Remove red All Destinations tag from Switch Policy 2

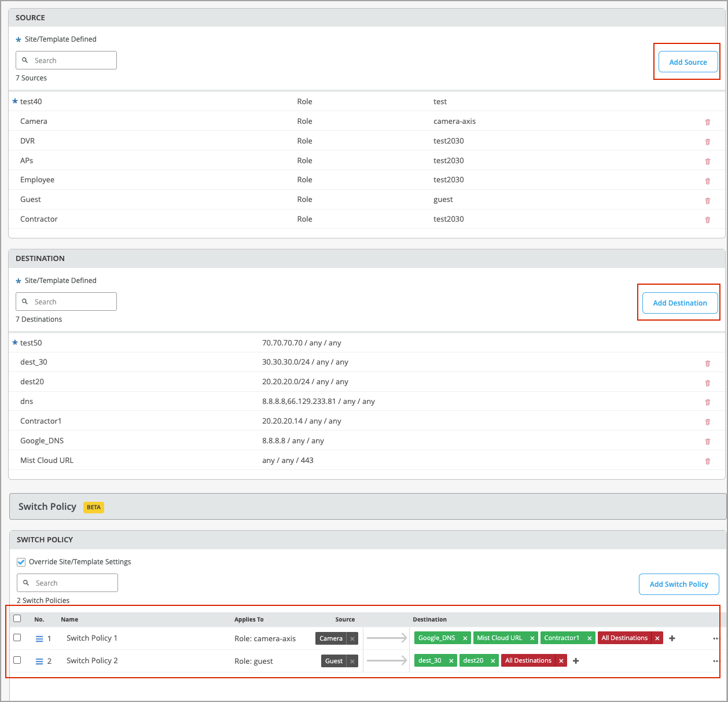pyautogui.click(x=561, y=661)
